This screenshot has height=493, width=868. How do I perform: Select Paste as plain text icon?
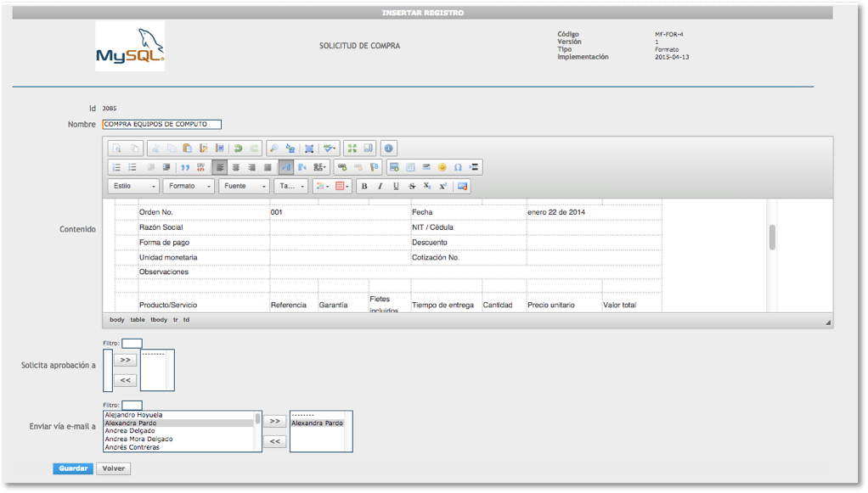point(204,148)
